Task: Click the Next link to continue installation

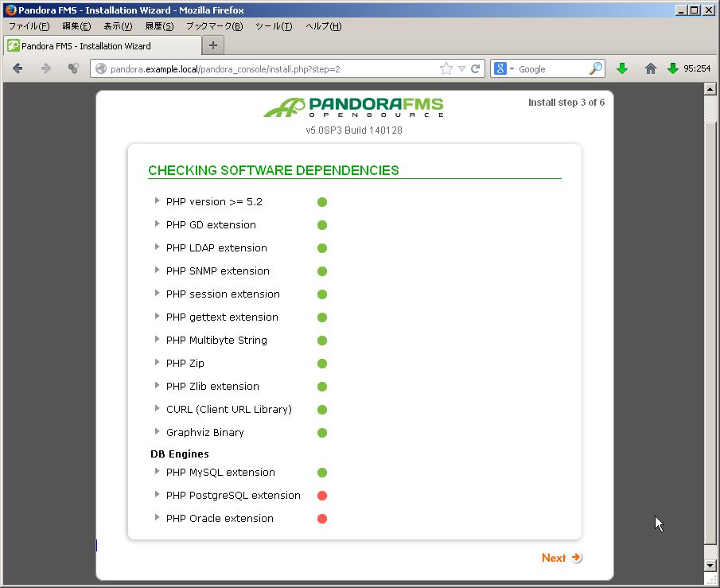Action: 562,558
